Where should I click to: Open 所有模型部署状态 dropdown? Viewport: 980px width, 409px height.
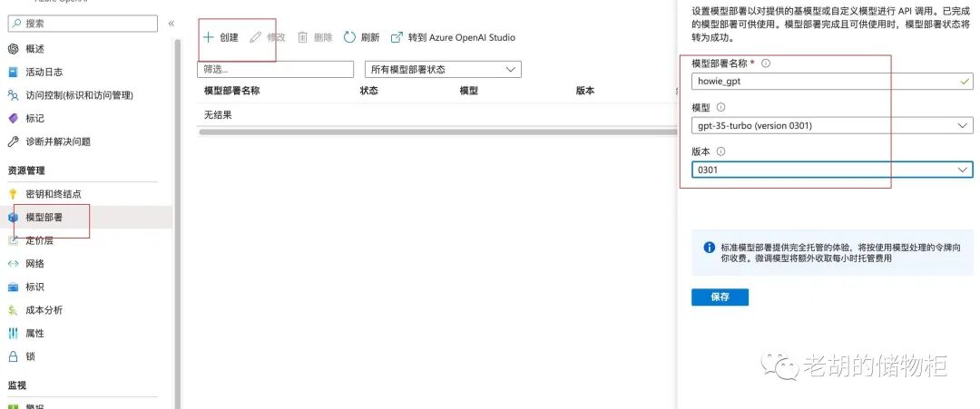point(443,69)
